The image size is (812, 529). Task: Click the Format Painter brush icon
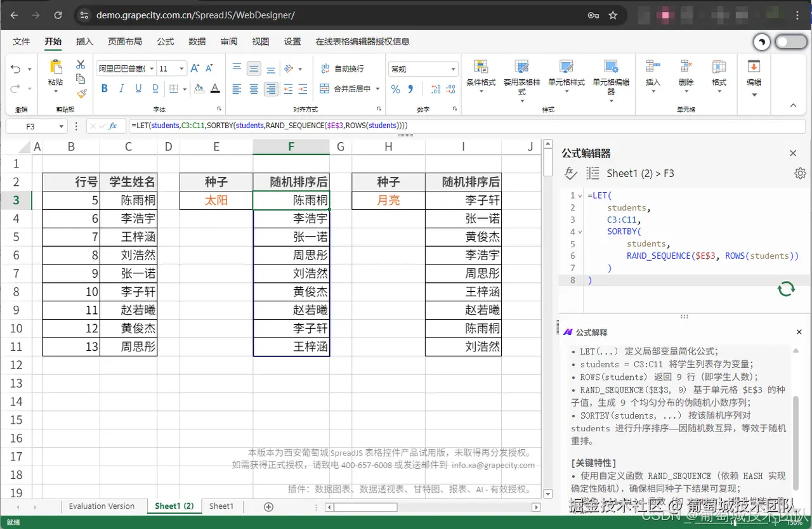81,93
